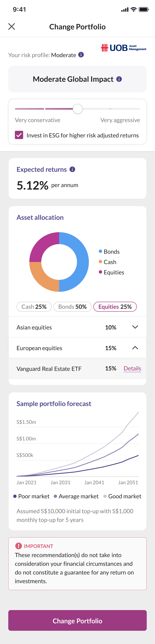Expand Asian equities row

(x=77, y=327)
